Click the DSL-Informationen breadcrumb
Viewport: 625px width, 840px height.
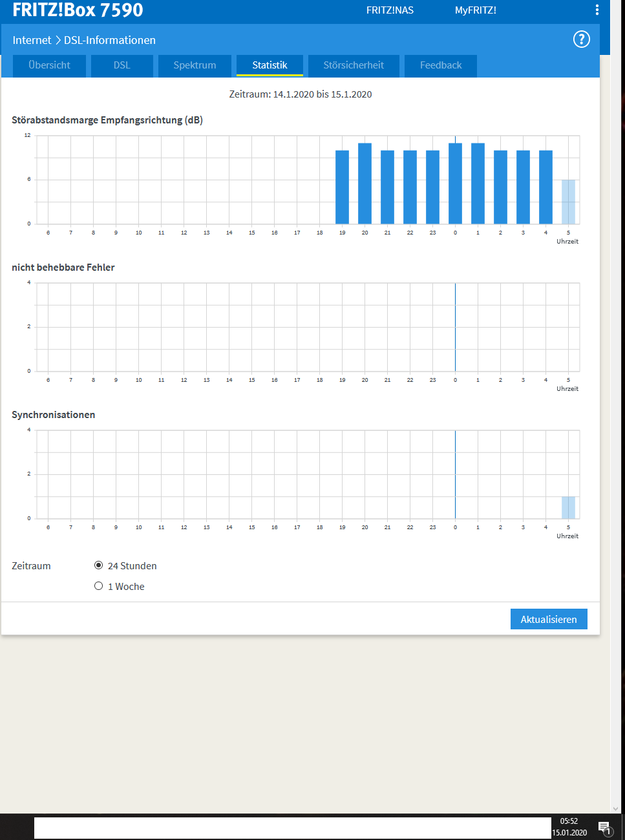pos(110,40)
